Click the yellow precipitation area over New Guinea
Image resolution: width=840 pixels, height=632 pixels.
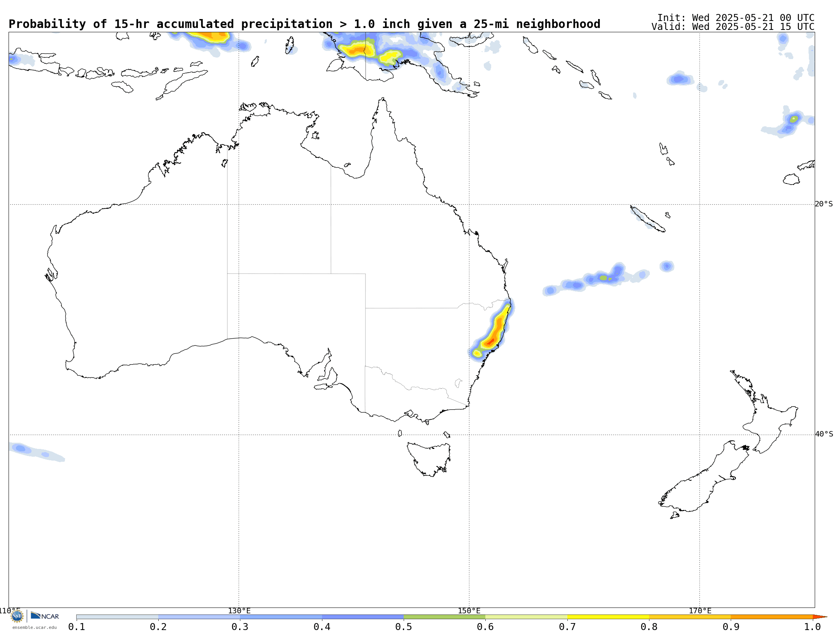(x=356, y=50)
